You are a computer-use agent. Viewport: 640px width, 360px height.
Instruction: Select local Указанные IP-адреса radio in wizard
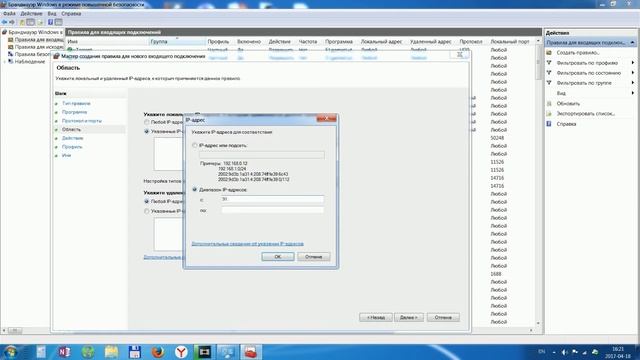coord(147,131)
